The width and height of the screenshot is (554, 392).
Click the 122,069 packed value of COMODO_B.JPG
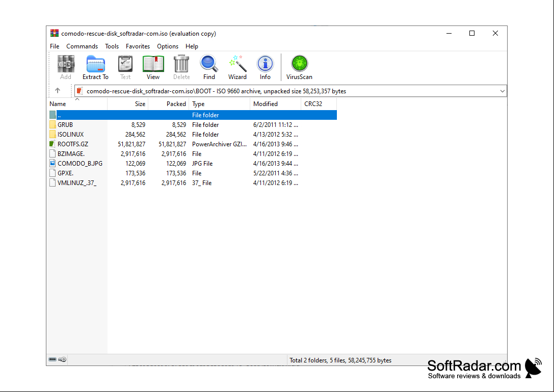click(176, 163)
